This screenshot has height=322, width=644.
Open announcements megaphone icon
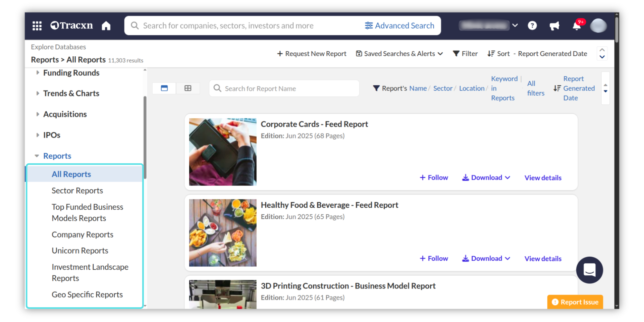click(554, 26)
